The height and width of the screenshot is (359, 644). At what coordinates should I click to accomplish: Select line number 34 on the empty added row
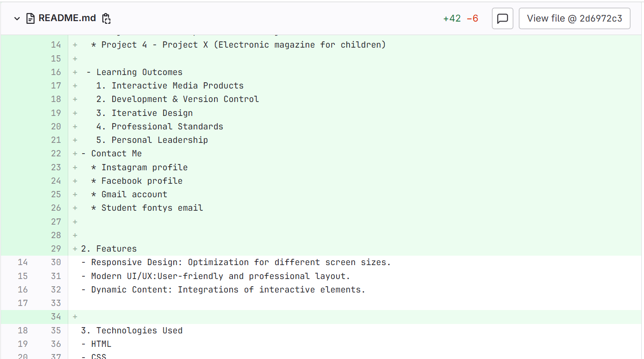coord(56,316)
